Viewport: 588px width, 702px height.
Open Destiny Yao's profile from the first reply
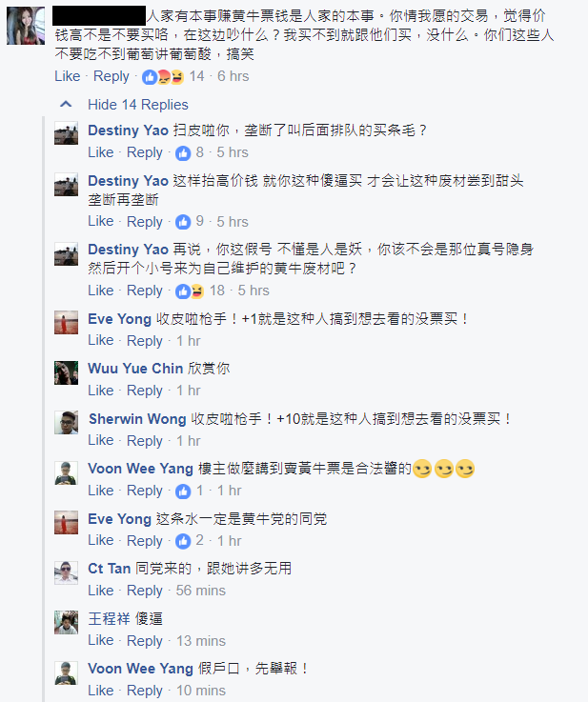point(128,130)
